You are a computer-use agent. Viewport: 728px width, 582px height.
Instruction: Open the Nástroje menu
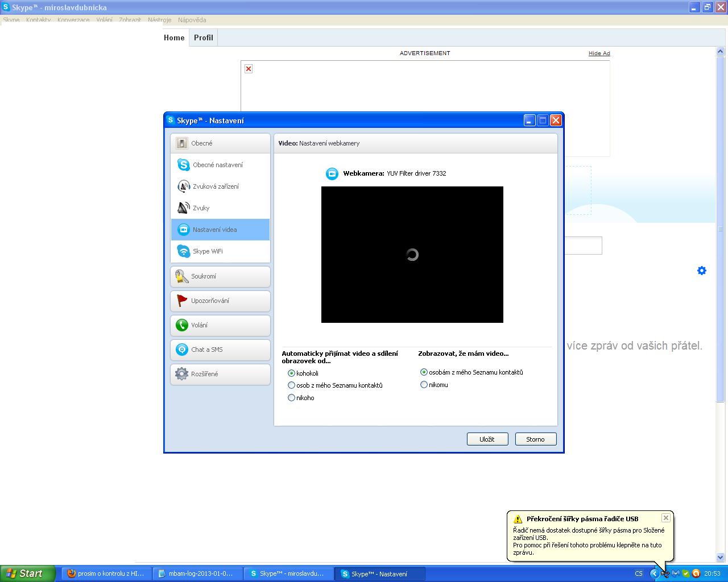(x=159, y=20)
